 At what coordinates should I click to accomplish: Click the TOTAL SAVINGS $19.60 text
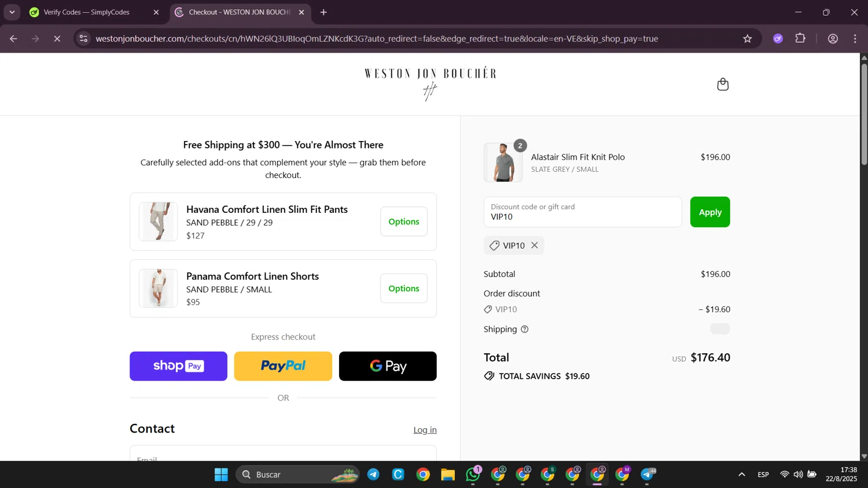click(x=544, y=376)
